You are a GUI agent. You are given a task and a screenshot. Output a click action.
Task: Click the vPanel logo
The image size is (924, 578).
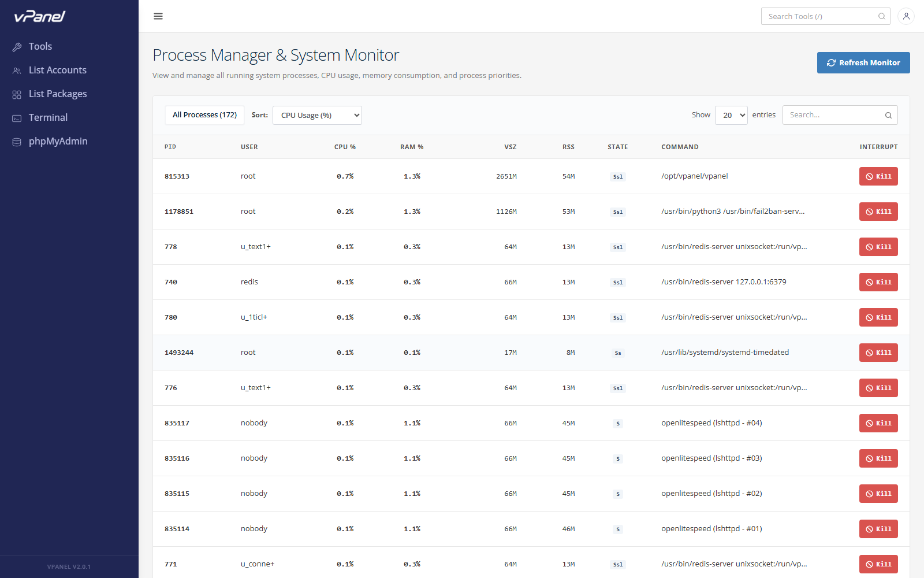tap(40, 16)
